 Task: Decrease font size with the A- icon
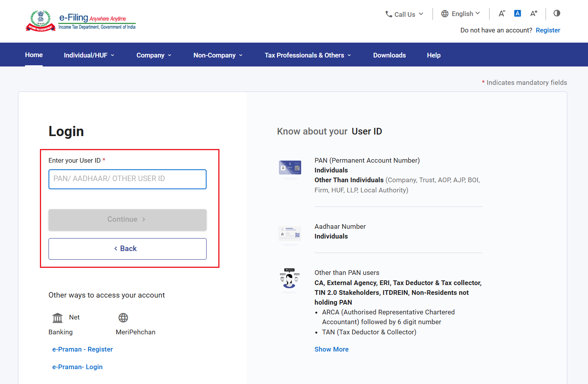pos(502,13)
